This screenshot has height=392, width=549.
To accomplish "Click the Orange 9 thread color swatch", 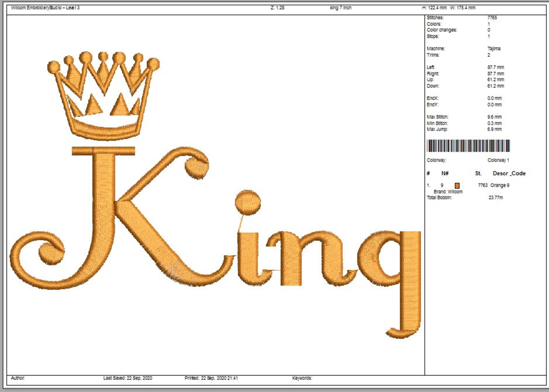I will click(457, 185).
